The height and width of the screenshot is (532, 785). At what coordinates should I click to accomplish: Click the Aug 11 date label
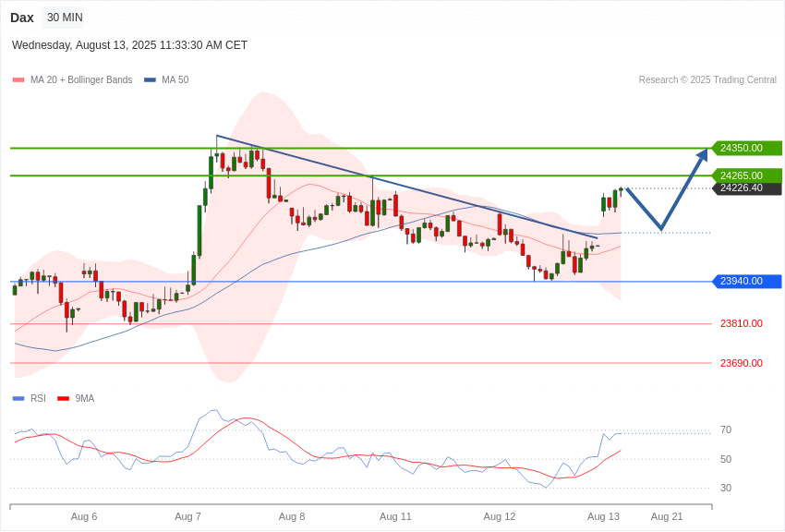(x=395, y=517)
